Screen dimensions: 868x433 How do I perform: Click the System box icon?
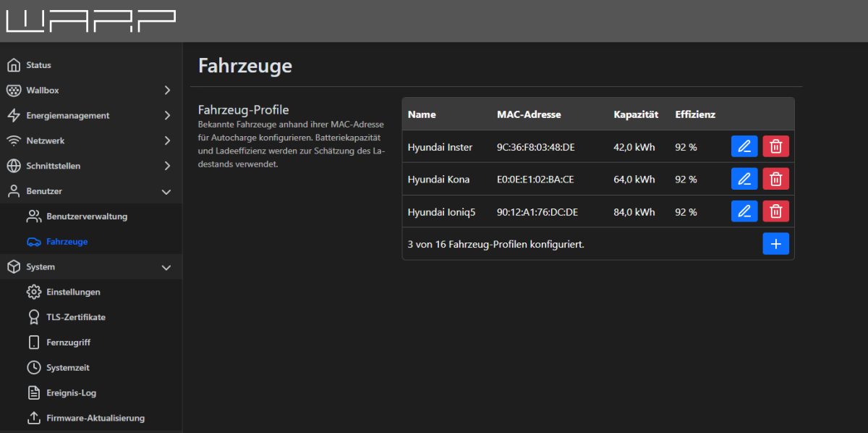[x=14, y=266]
